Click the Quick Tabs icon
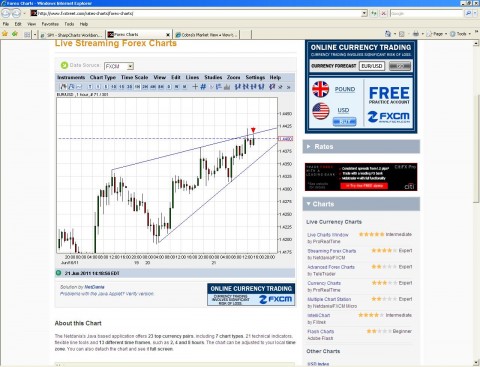 27,34
